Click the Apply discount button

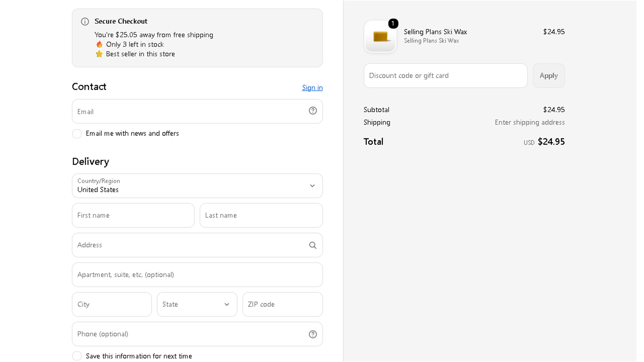(x=549, y=76)
